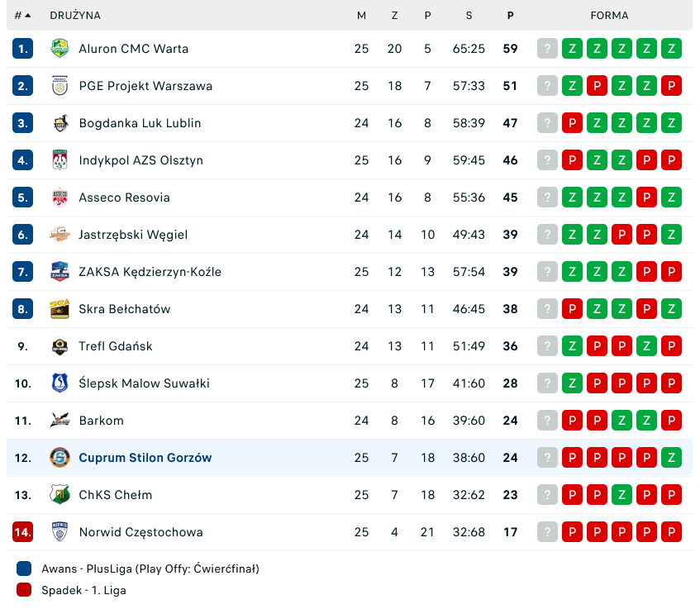Sort standings by the M matches column
The height and width of the screenshot is (609, 700).
[x=361, y=16]
